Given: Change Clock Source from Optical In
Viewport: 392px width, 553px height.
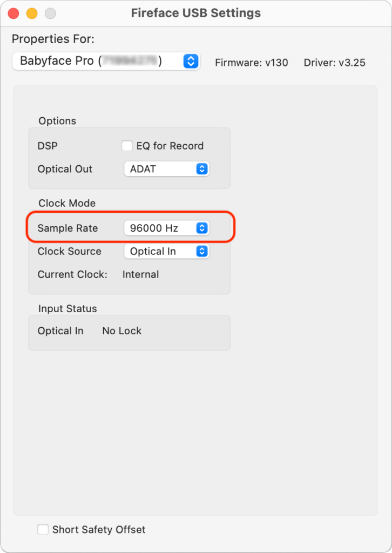Looking at the screenshot, I should point(166,251).
